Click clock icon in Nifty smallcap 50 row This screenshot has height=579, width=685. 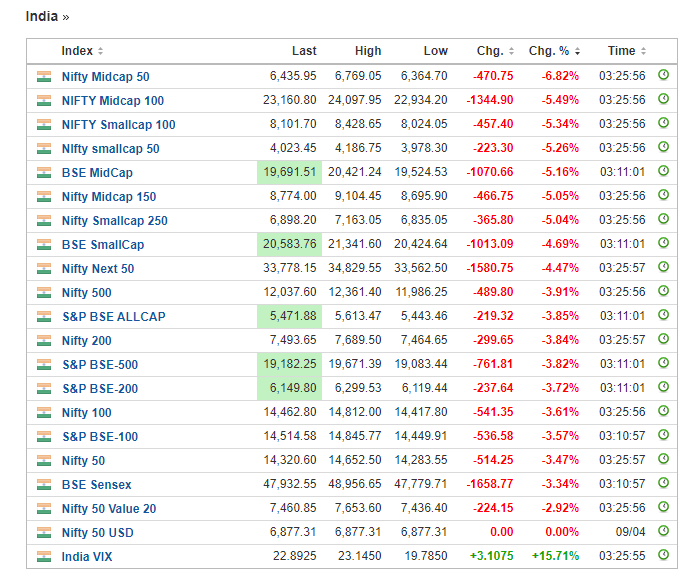[663, 147]
